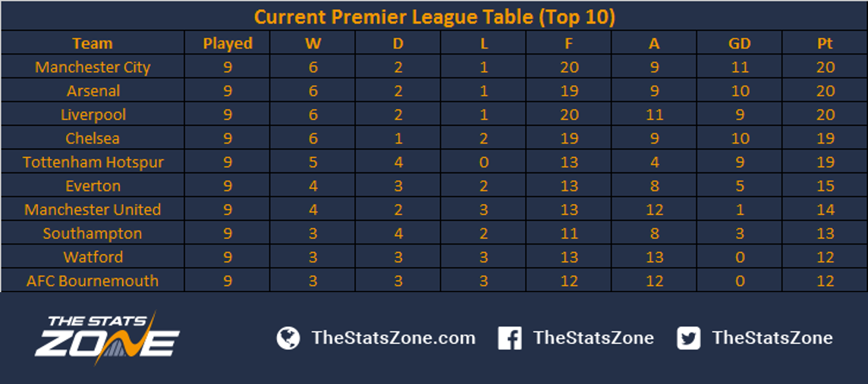The height and width of the screenshot is (384, 868).
Task: Click the Tottenham Hotspur team name
Action: point(93,162)
